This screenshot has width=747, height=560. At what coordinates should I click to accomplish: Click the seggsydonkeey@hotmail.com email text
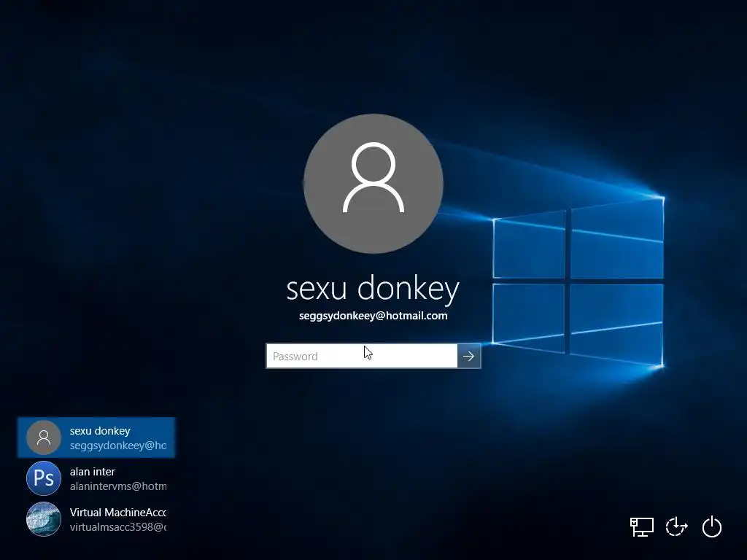(373, 316)
